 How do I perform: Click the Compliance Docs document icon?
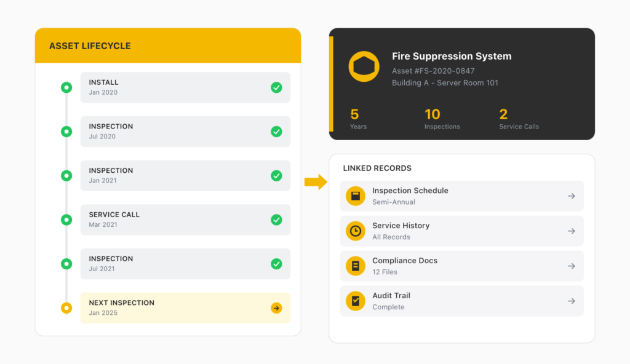(x=355, y=266)
